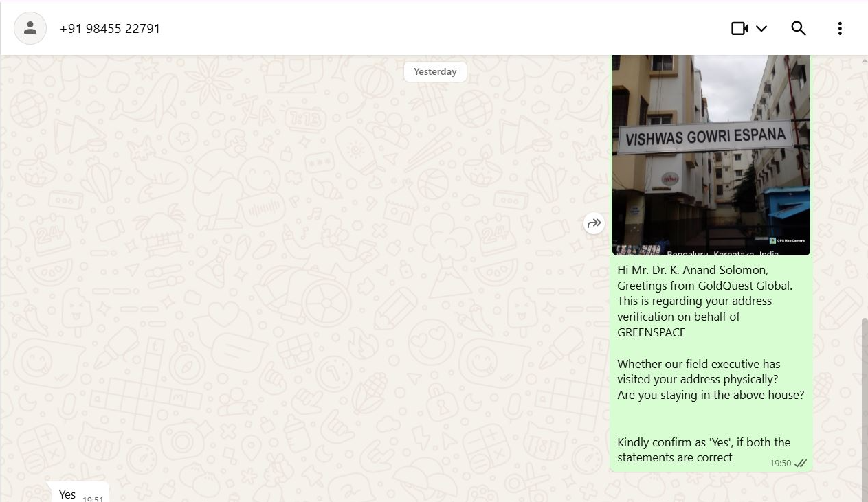Click 'Greetings from GoldQuest Global.' text
The height and width of the screenshot is (502, 868).
(x=704, y=286)
